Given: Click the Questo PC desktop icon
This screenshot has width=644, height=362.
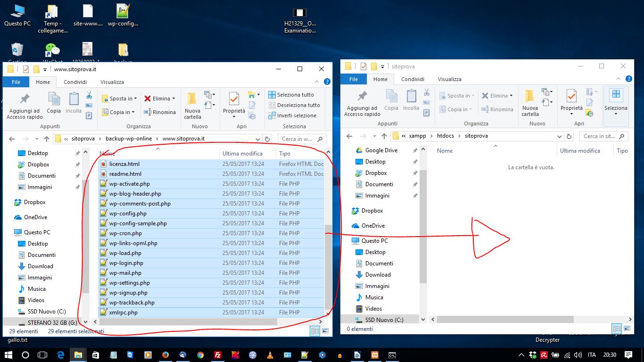Looking at the screenshot, I should coord(17,15).
